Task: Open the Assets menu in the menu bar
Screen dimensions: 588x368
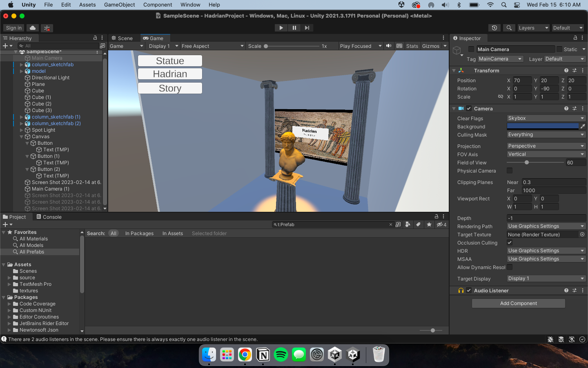Action: [87, 5]
